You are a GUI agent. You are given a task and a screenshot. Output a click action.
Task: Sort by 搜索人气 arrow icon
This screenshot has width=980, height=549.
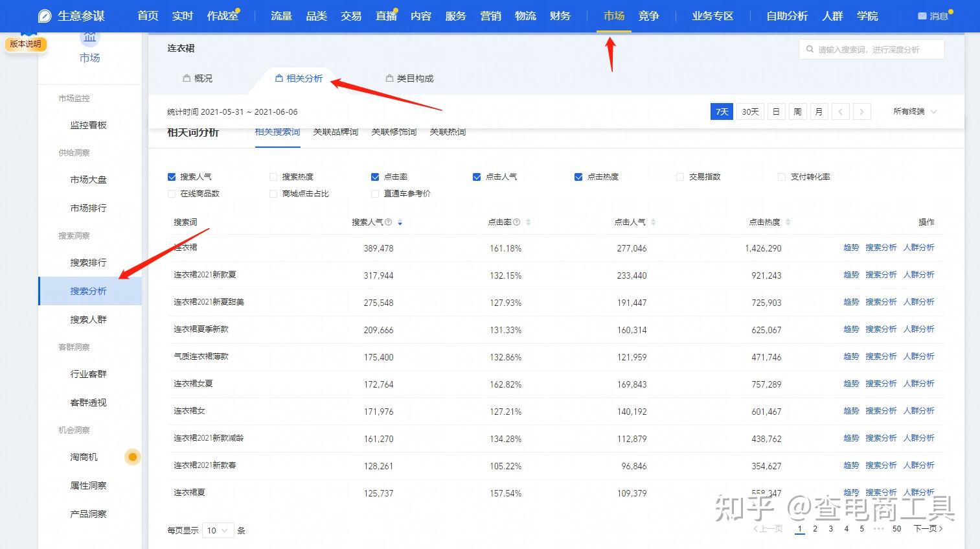pos(400,222)
